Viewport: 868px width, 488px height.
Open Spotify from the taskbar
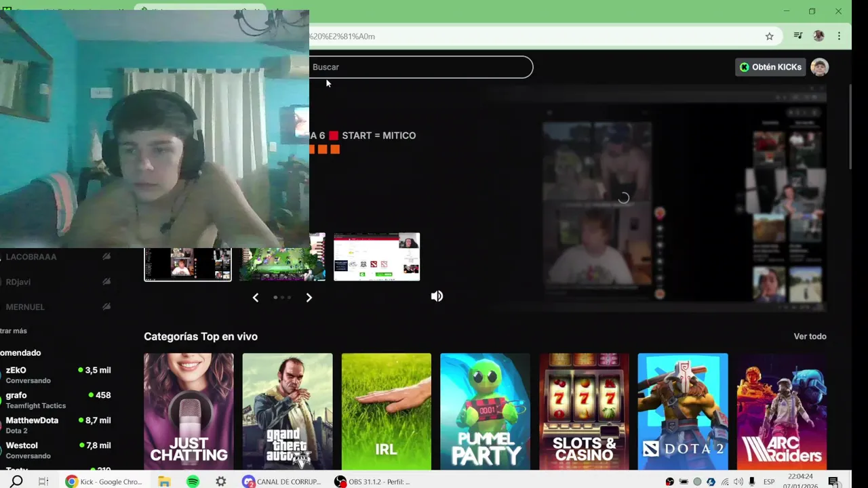click(193, 481)
